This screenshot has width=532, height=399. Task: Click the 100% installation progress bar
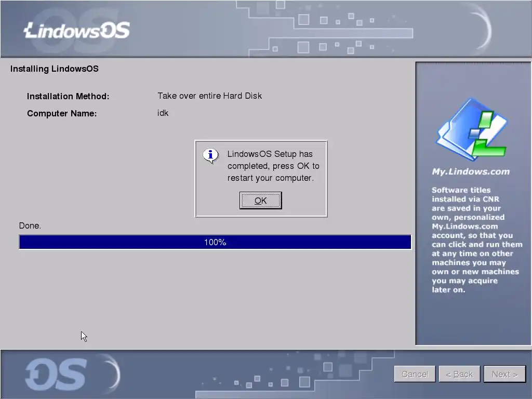pyautogui.click(x=215, y=242)
